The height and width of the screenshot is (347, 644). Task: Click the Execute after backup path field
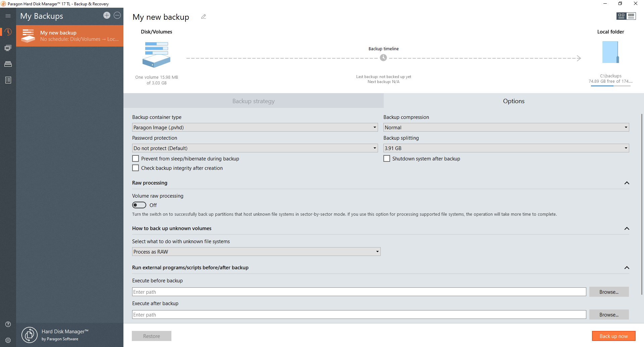click(x=359, y=315)
